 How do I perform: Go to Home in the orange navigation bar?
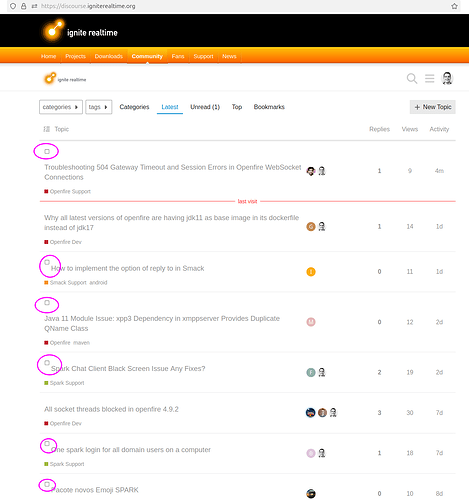[x=48, y=56]
